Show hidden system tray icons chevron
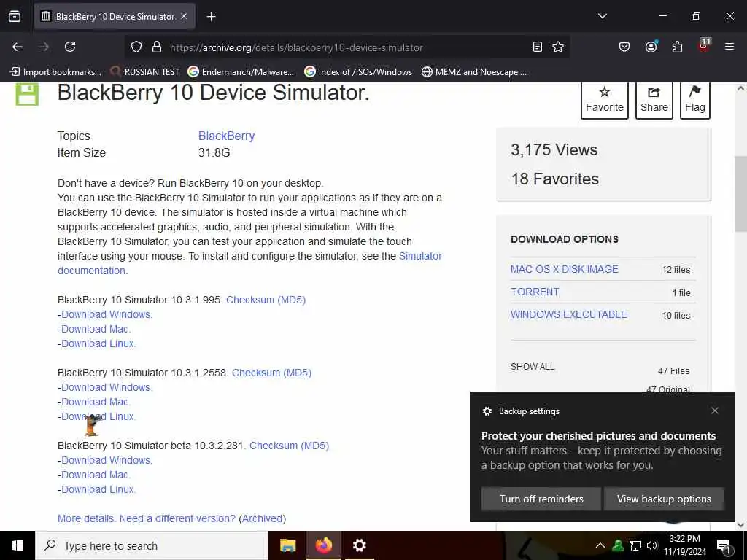The height and width of the screenshot is (560, 747). tap(600, 545)
